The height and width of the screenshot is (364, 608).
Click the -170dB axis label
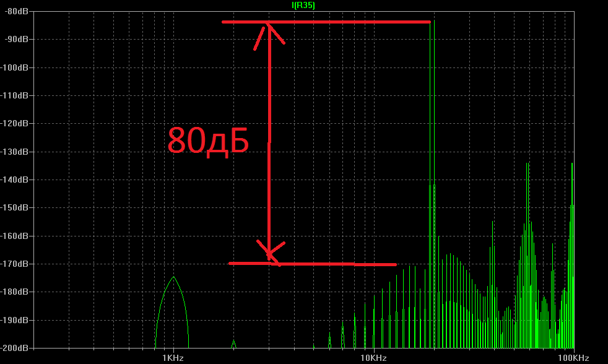[14, 264]
